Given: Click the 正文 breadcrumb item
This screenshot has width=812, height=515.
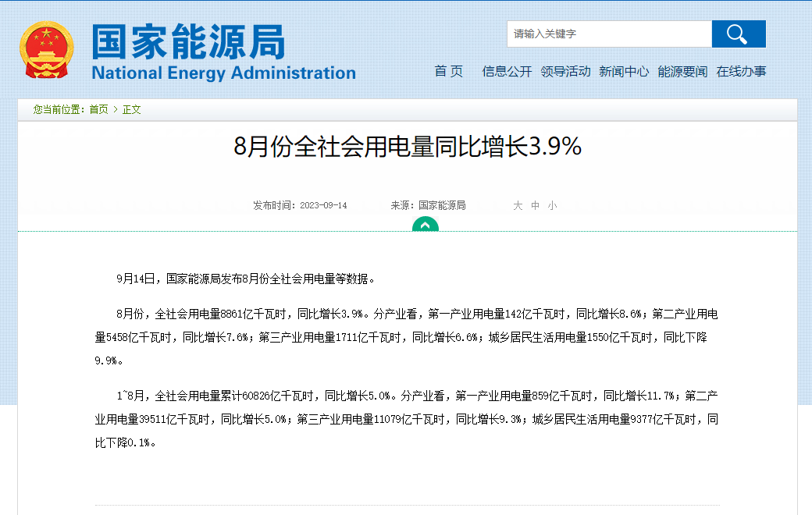Looking at the screenshot, I should (132, 109).
